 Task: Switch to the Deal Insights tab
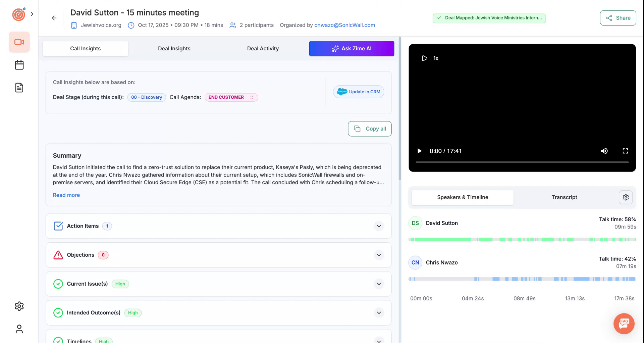(x=174, y=49)
